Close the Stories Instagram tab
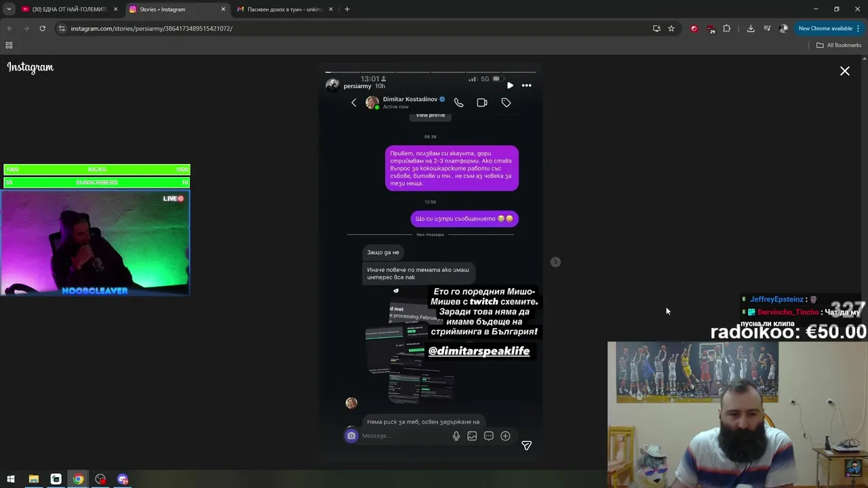868x488 pixels. 223,9
